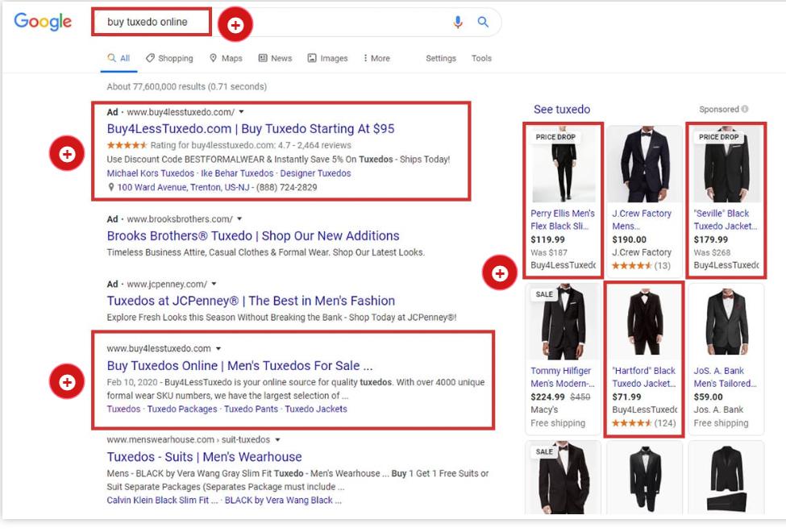Screen dimensions: 786x532
Task: Click Jos. A. Bank Men's Tailored product image
Action: click(x=726, y=322)
